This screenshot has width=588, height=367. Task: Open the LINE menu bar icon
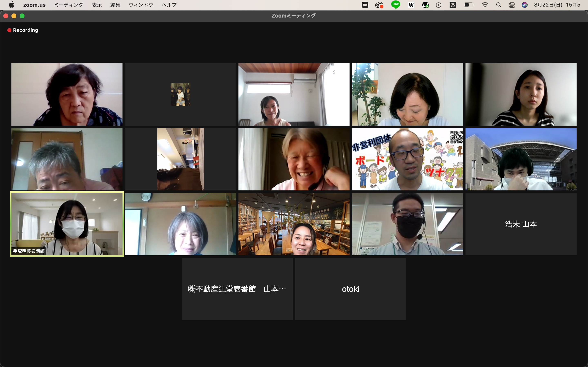[395, 4]
